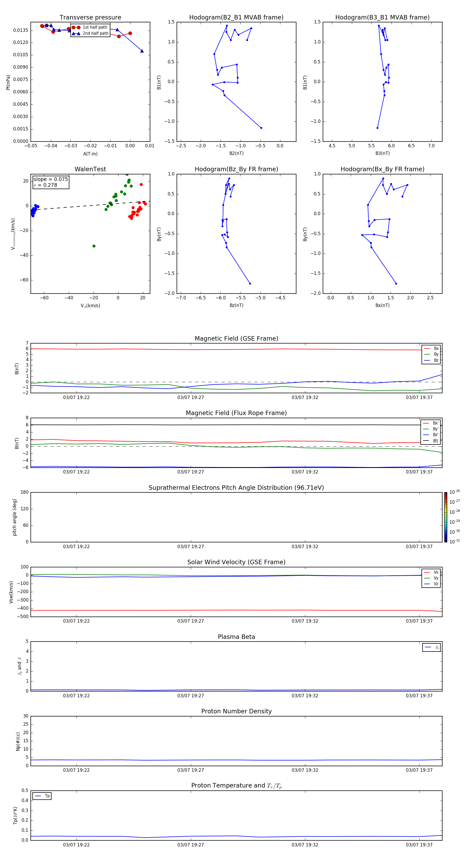Image resolution: width=473 pixels, height=868 pixels.
Task: Click the "B3(nT)" x-axis label
Action: 382,154
